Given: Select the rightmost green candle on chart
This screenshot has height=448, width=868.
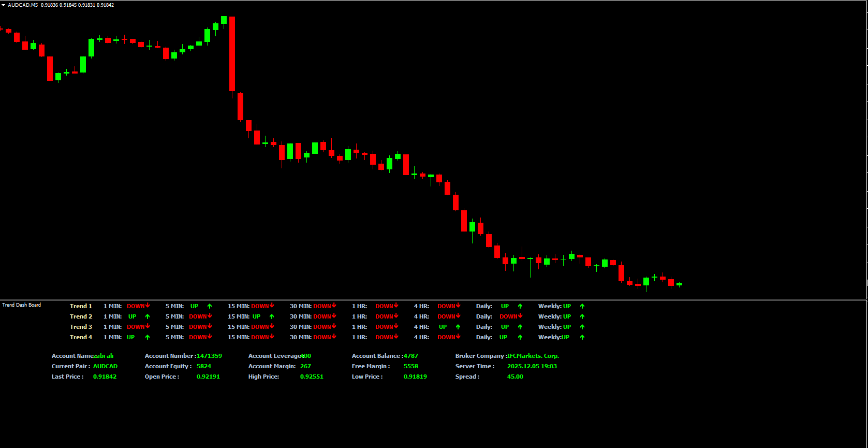Looking at the screenshot, I should click(x=679, y=284).
